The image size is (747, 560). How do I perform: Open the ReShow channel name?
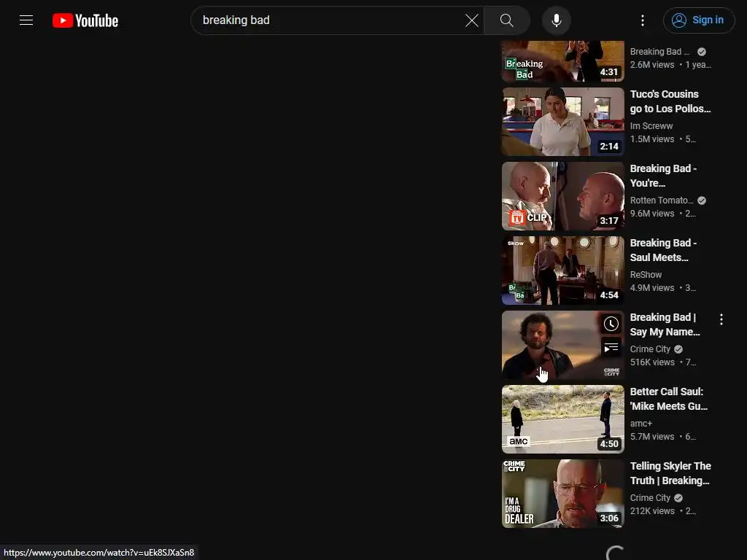click(646, 274)
